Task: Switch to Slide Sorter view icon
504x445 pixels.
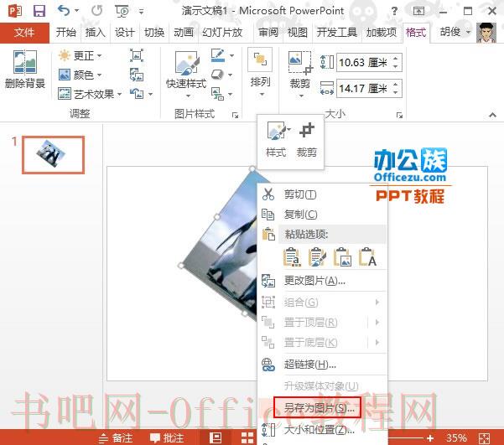Action: point(247,437)
